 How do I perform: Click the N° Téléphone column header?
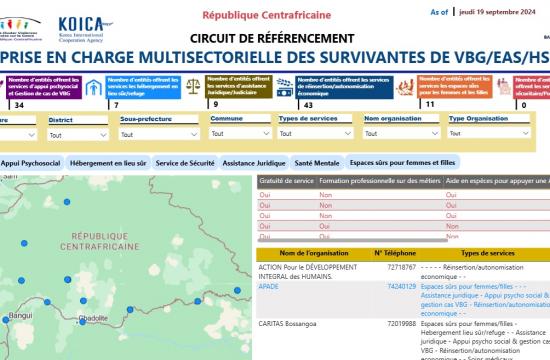point(395,253)
